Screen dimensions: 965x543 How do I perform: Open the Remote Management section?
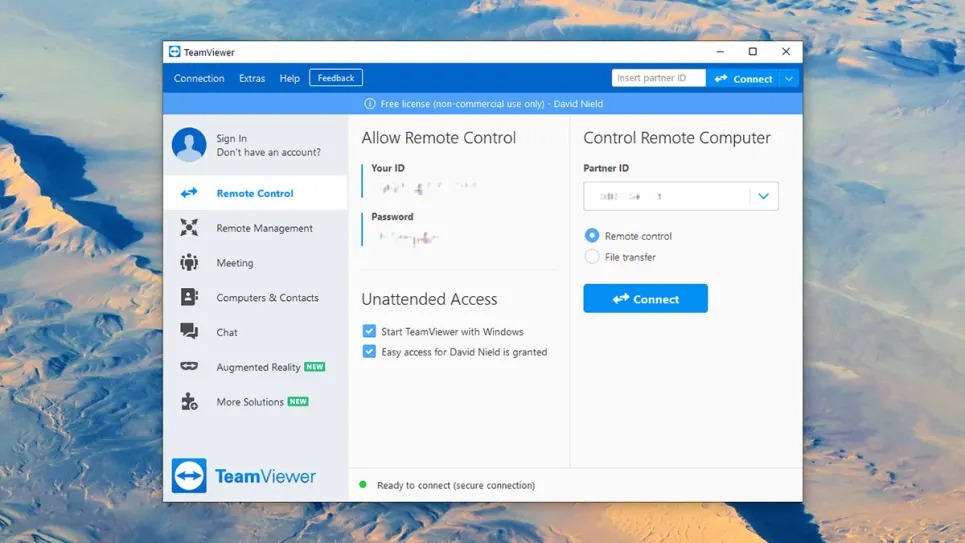(x=255, y=228)
